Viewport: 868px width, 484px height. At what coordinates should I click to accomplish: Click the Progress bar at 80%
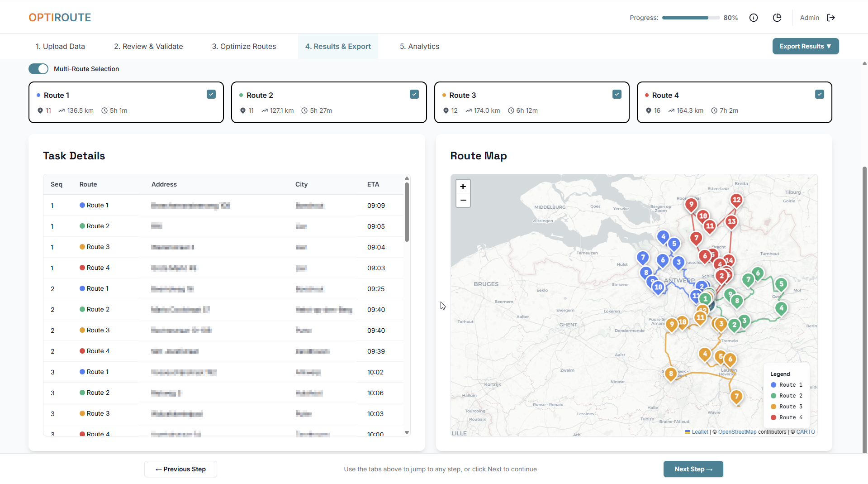click(x=690, y=18)
